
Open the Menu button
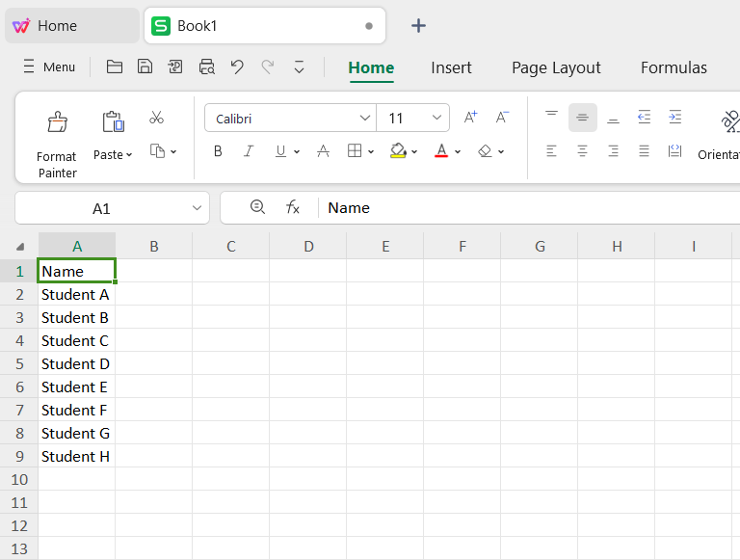tap(49, 67)
